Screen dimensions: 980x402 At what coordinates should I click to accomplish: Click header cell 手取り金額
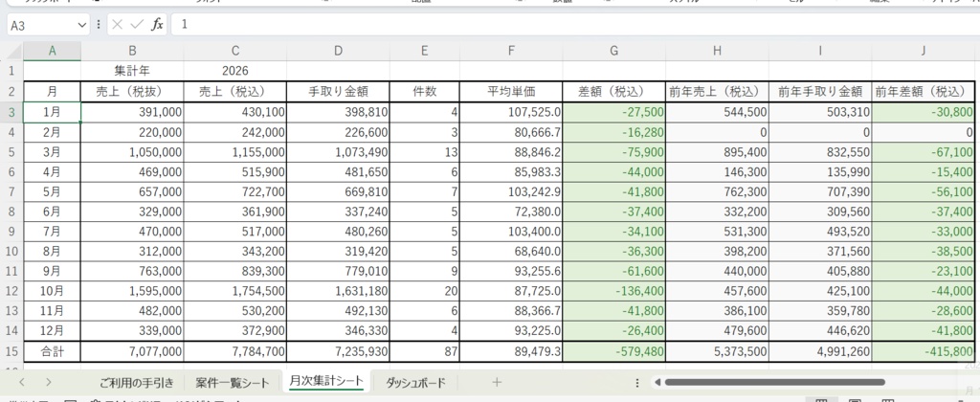[x=338, y=91]
